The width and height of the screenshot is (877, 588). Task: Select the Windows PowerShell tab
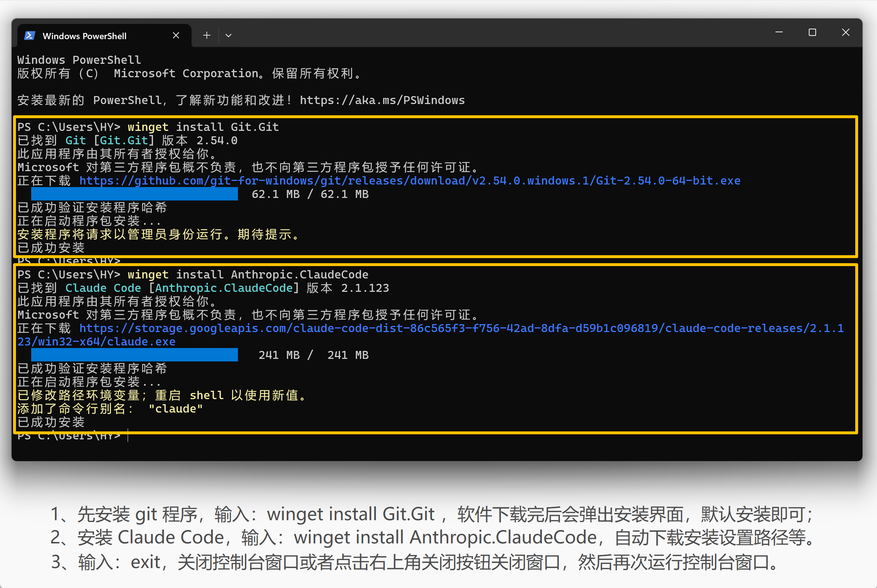[104, 36]
